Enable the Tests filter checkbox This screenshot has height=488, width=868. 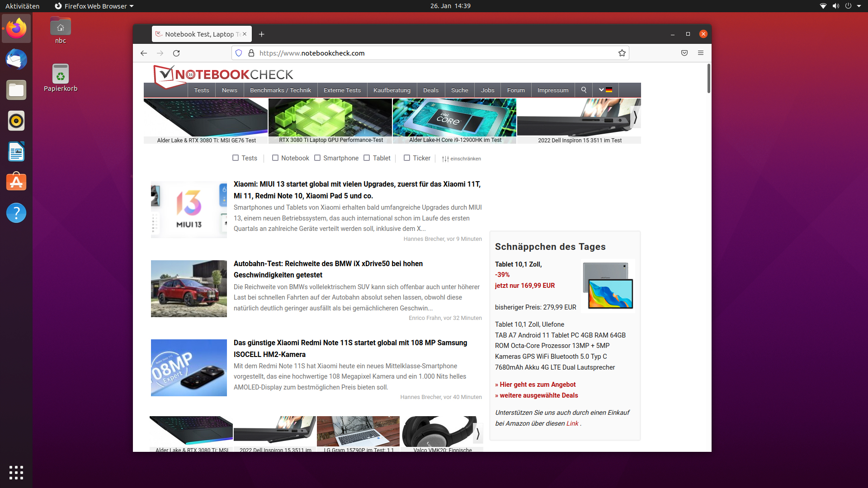click(x=236, y=158)
